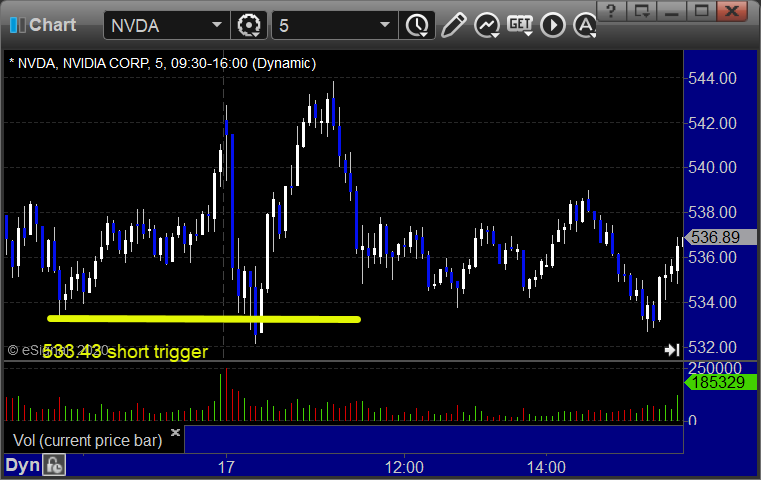761x480 pixels.
Task: Select the pencil drawing tool
Action: coord(454,25)
